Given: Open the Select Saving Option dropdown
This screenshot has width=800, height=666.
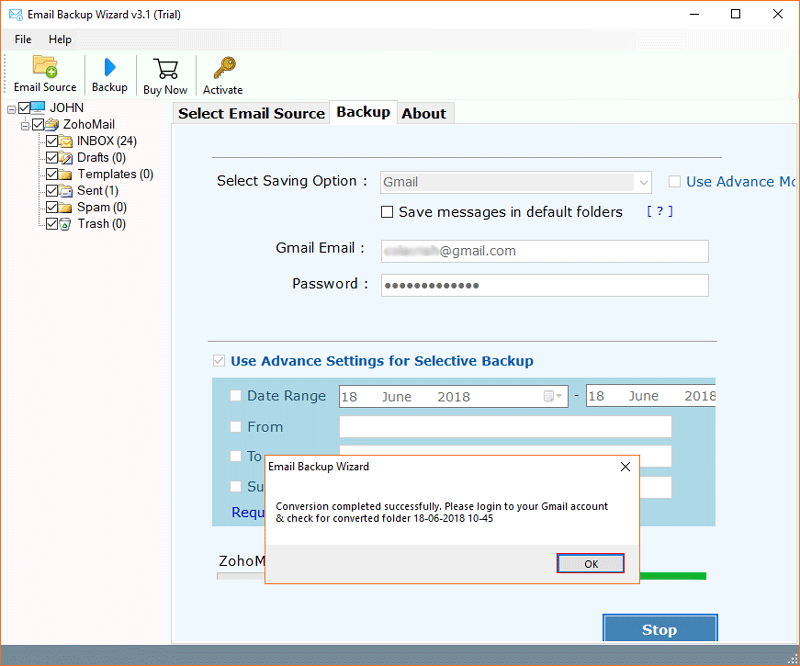Looking at the screenshot, I should coord(516,182).
